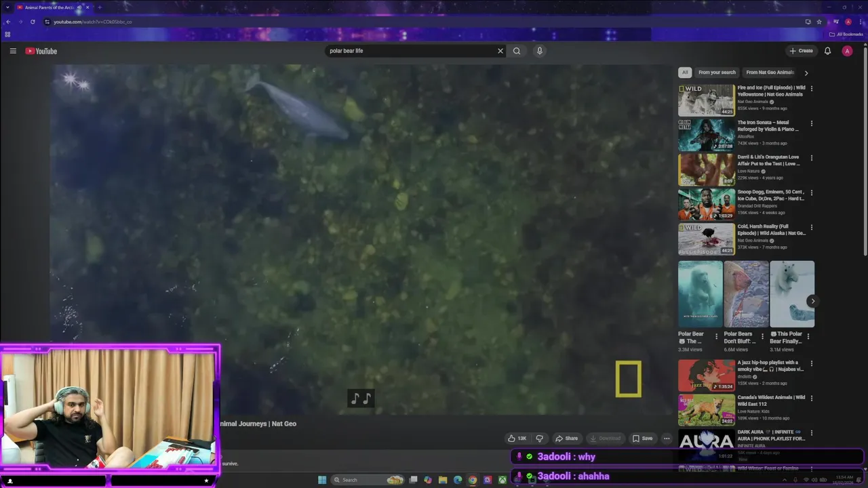
Task: Open the browser apps grid icon
Action: point(7,34)
